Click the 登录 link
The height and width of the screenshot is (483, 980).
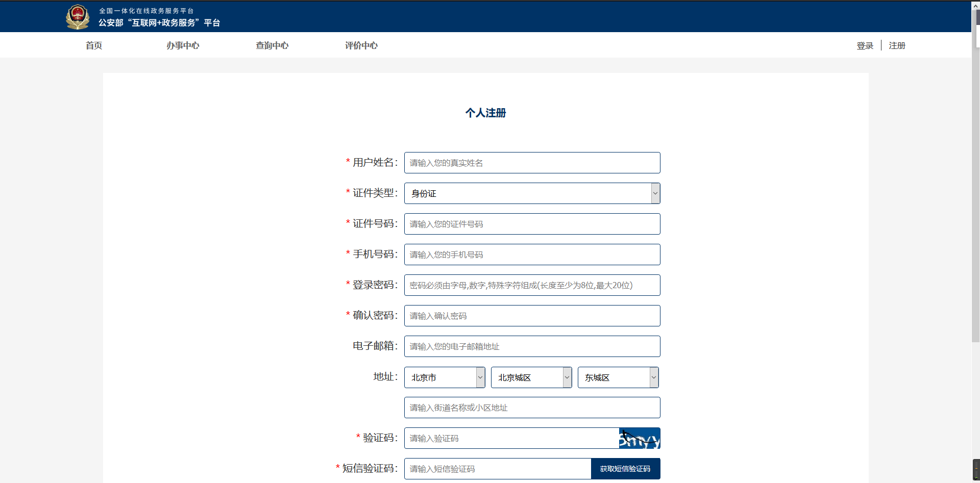(x=865, y=45)
